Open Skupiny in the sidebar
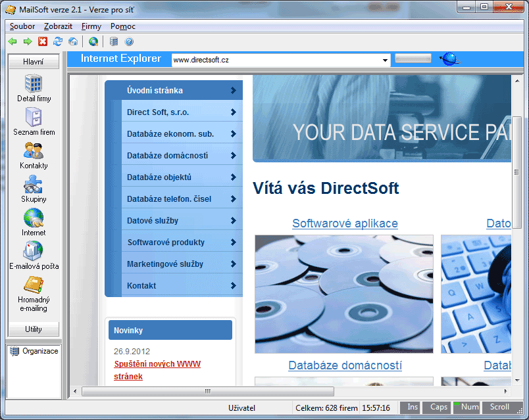The height and width of the screenshot is (420, 529). click(x=34, y=189)
